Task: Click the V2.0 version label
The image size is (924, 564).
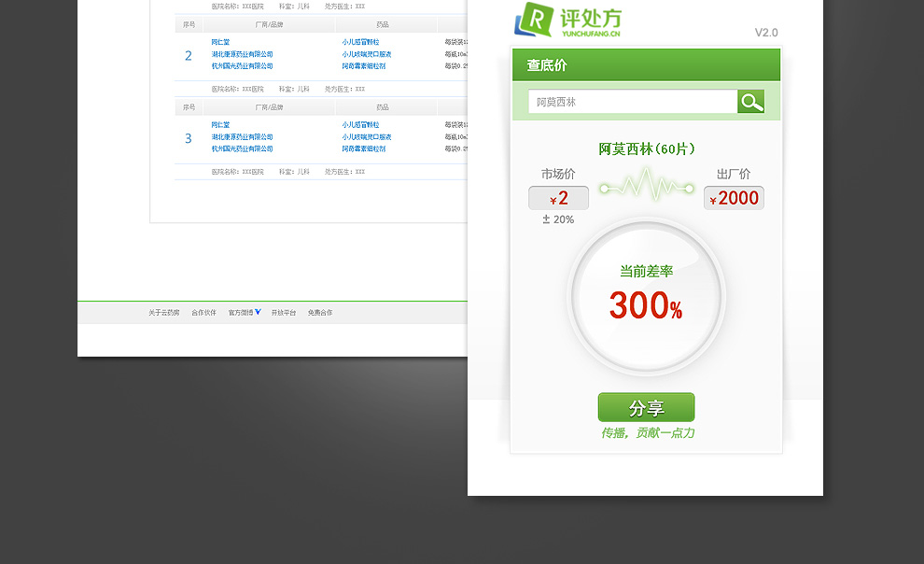Action: [x=767, y=32]
